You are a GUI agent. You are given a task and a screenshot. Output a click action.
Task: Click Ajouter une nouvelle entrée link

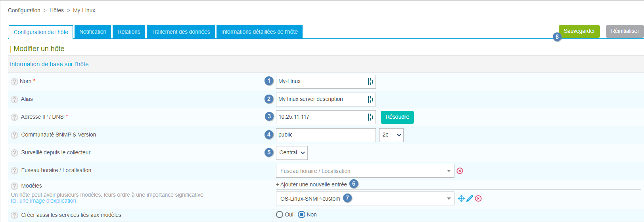click(311, 184)
